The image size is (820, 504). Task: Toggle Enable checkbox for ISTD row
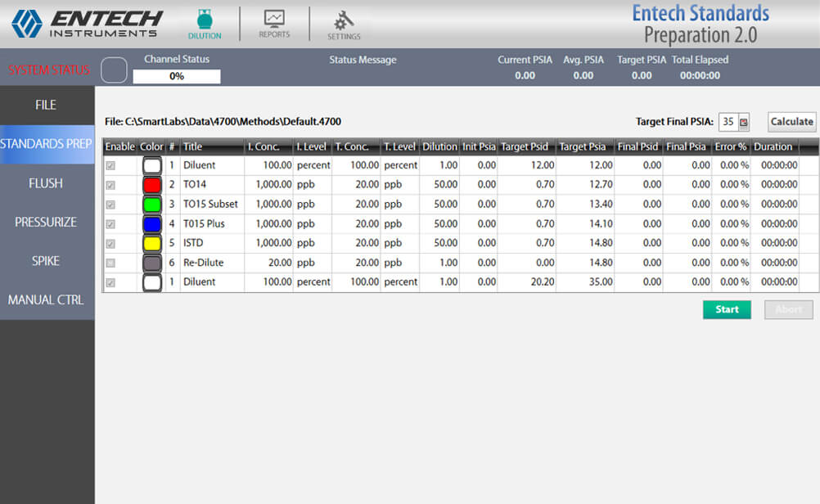(x=110, y=244)
